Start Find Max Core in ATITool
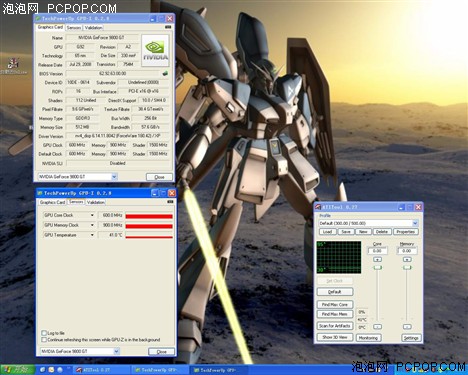The width and height of the screenshot is (468, 375). (x=335, y=305)
